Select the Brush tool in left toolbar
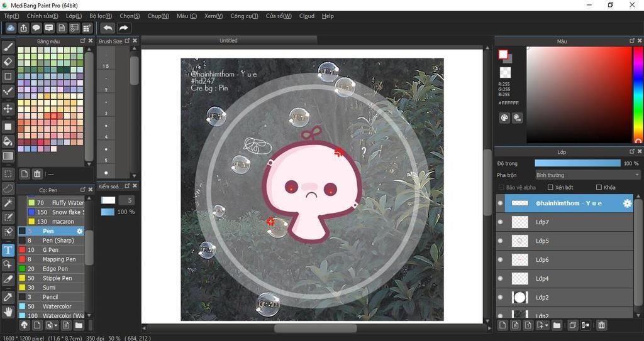644x341 pixels. point(8,46)
